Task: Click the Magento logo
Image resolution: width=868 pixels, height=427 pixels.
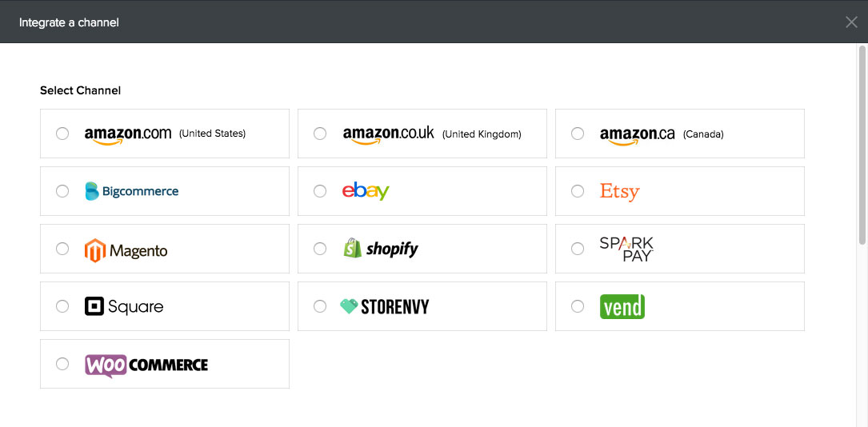Action: click(126, 250)
